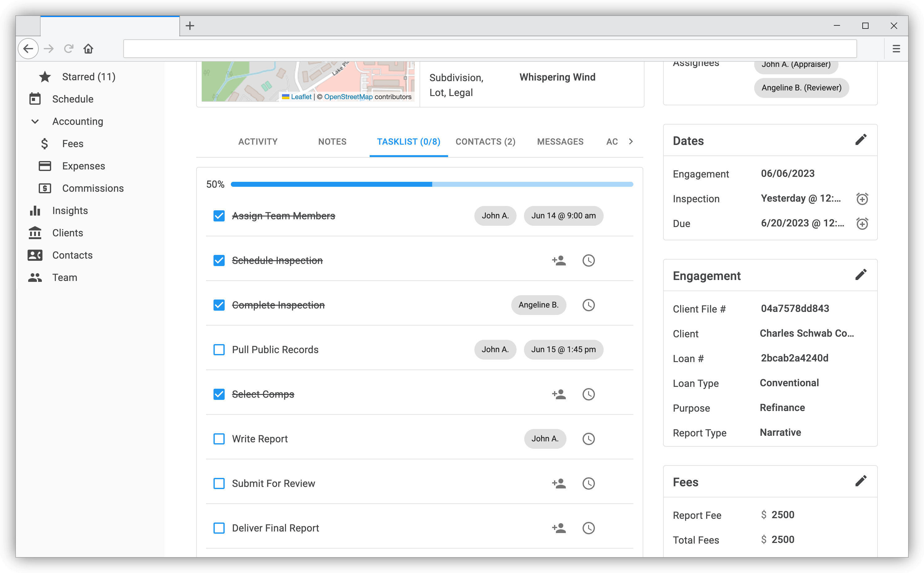The width and height of the screenshot is (924, 573).
Task: Uncheck the Assign Team Members task
Action: tap(219, 216)
